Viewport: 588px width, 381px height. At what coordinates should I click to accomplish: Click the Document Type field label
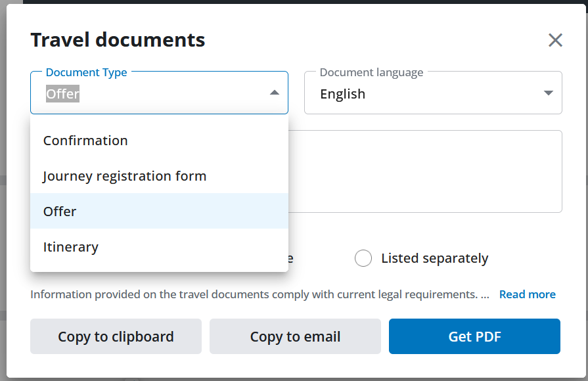coord(86,72)
